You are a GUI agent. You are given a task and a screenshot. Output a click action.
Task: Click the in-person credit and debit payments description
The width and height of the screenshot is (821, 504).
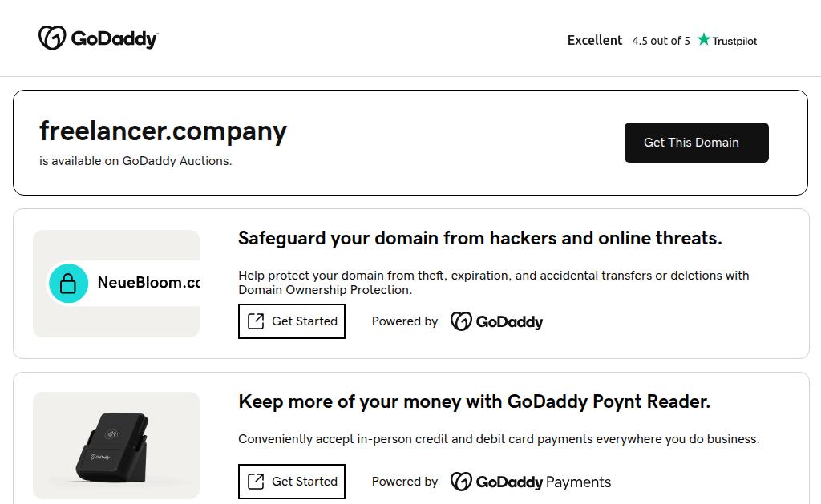pos(498,439)
